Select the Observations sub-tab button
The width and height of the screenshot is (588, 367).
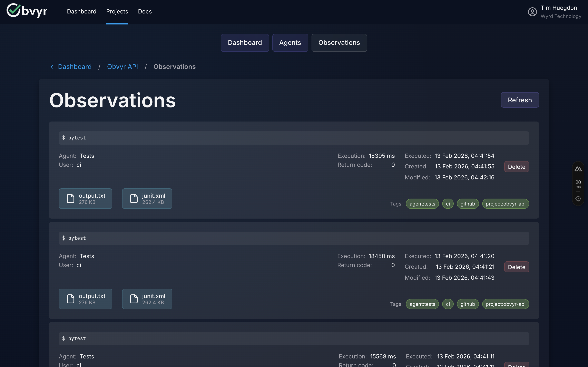(x=339, y=43)
